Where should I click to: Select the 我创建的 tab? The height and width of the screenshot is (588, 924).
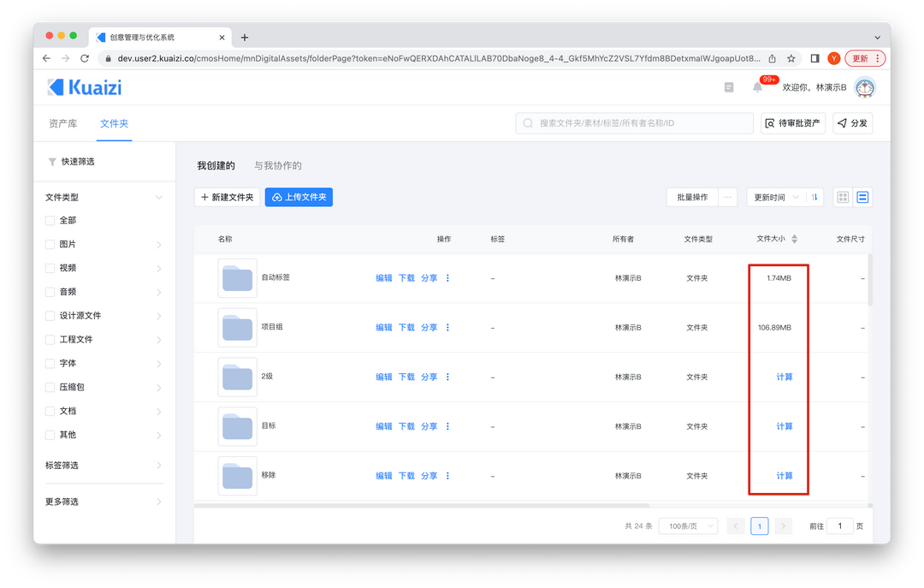tap(216, 166)
